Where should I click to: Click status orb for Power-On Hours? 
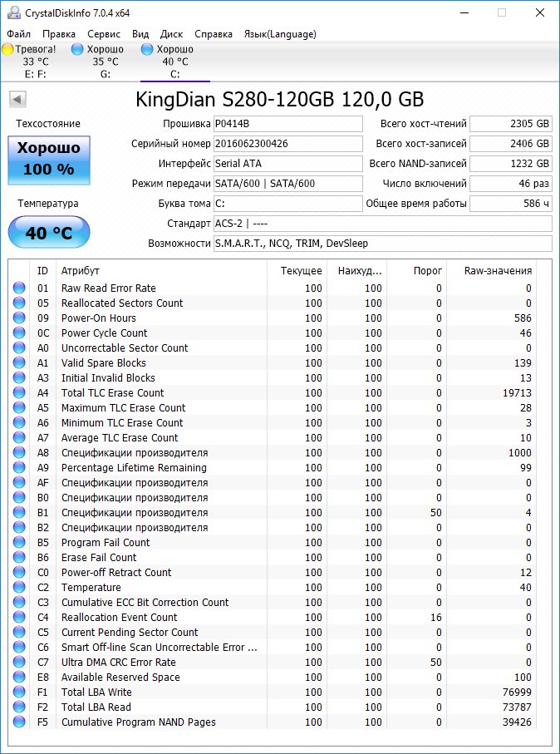click(19, 318)
